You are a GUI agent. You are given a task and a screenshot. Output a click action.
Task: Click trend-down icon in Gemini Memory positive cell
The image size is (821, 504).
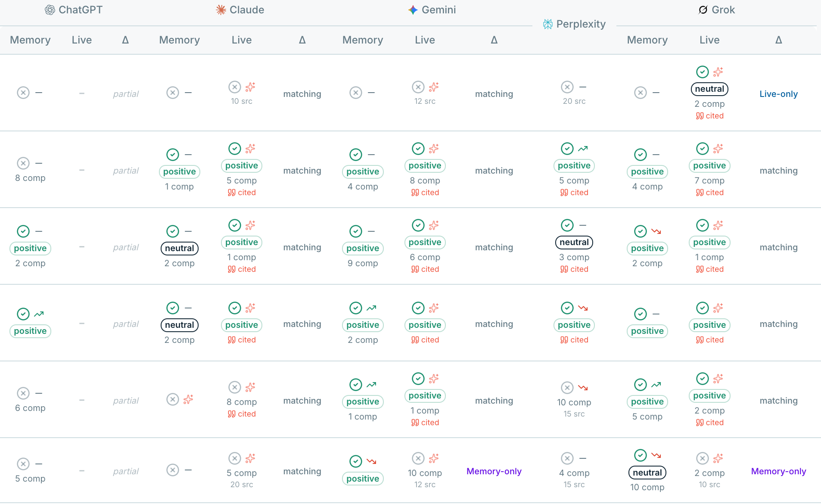[x=371, y=461]
